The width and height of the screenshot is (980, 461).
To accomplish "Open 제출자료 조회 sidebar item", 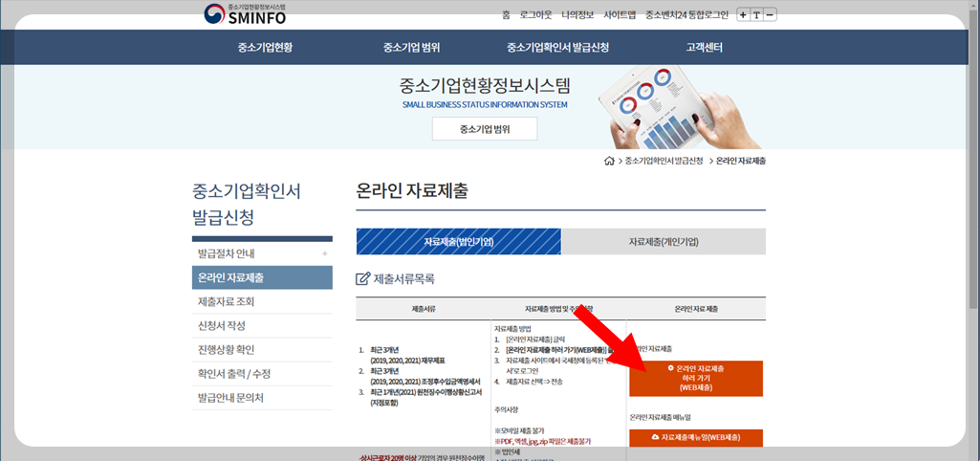I will pos(262,301).
